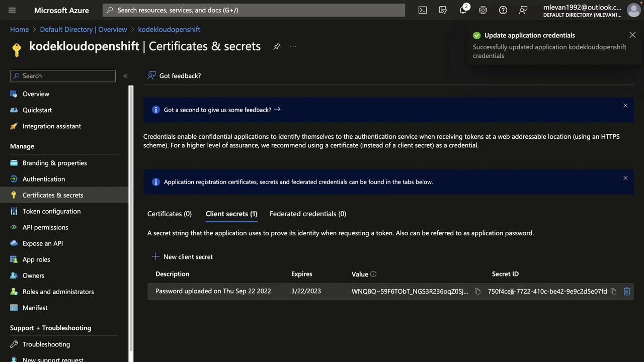Delete the client secret with trash icon
644x362 pixels.
(x=627, y=291)
